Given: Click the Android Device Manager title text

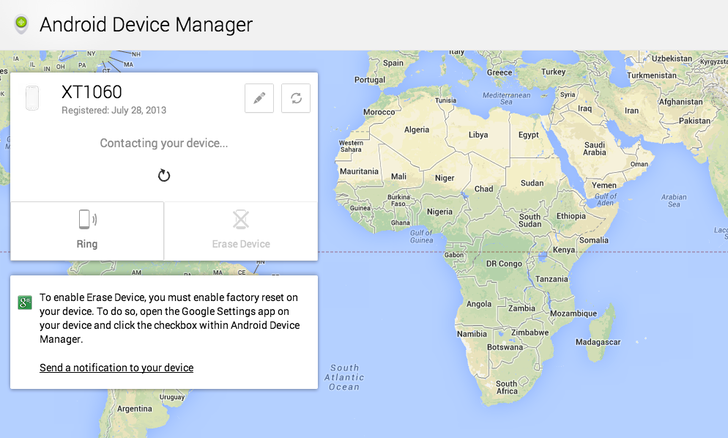Looking at the screenshot, I should [x=146, y=24].
